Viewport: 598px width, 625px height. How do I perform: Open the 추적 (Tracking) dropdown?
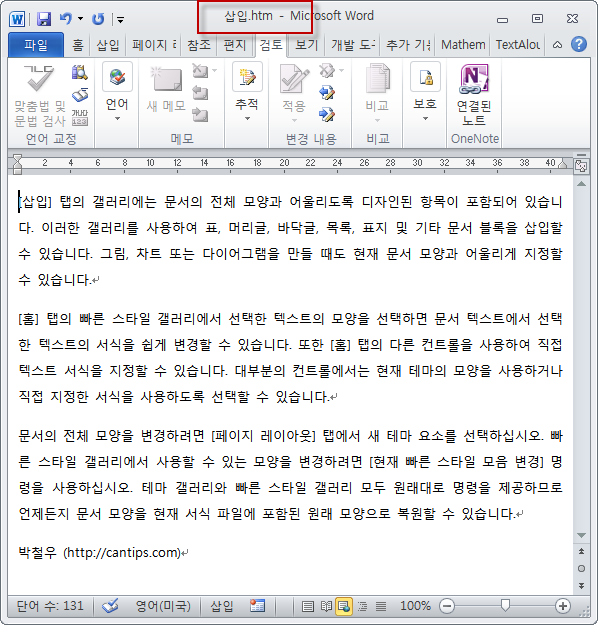(247, 92)
